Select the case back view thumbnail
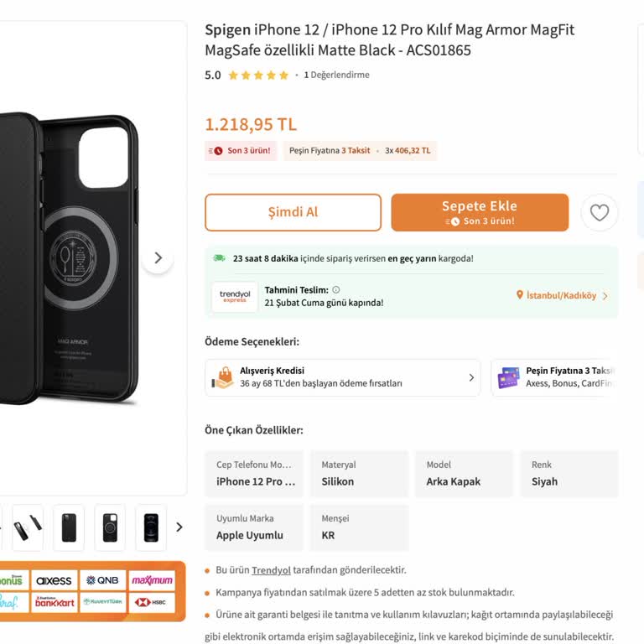The height and width of the screenshot is (644, 644). click(69, 527)
